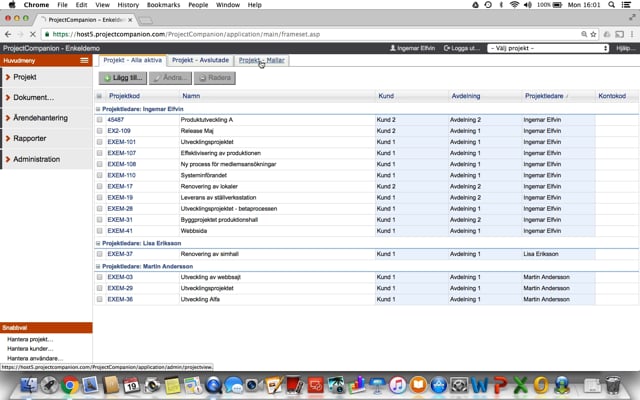This screenshot has height=400, width=640.
Task: Click Hantera användare quick link
Action: click(x=35, y=358)
